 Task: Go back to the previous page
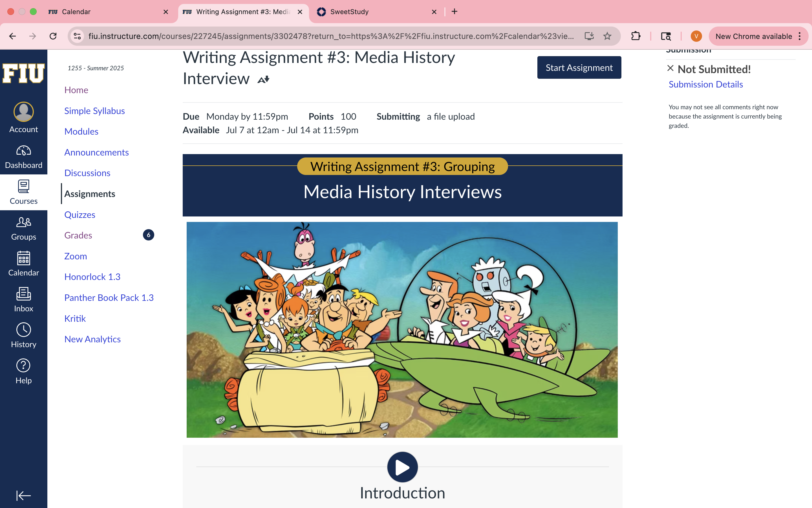coord(12,36)
